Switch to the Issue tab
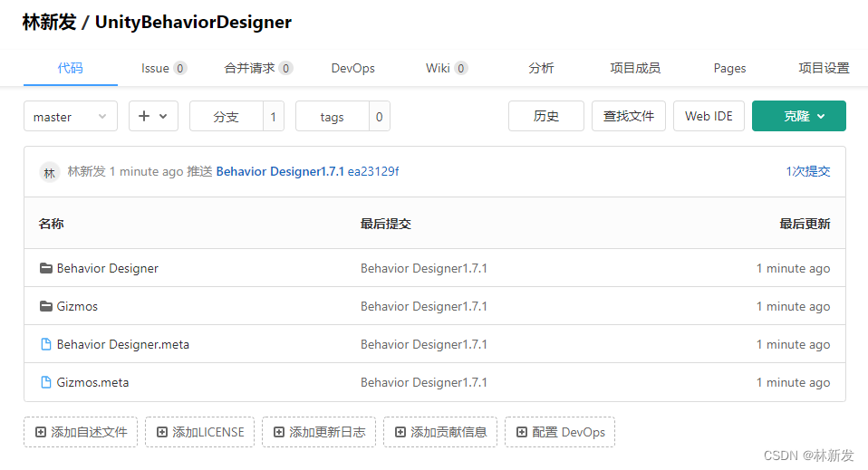Image resolution: width=868 pixels, height=470 pixels. [163, 68]
